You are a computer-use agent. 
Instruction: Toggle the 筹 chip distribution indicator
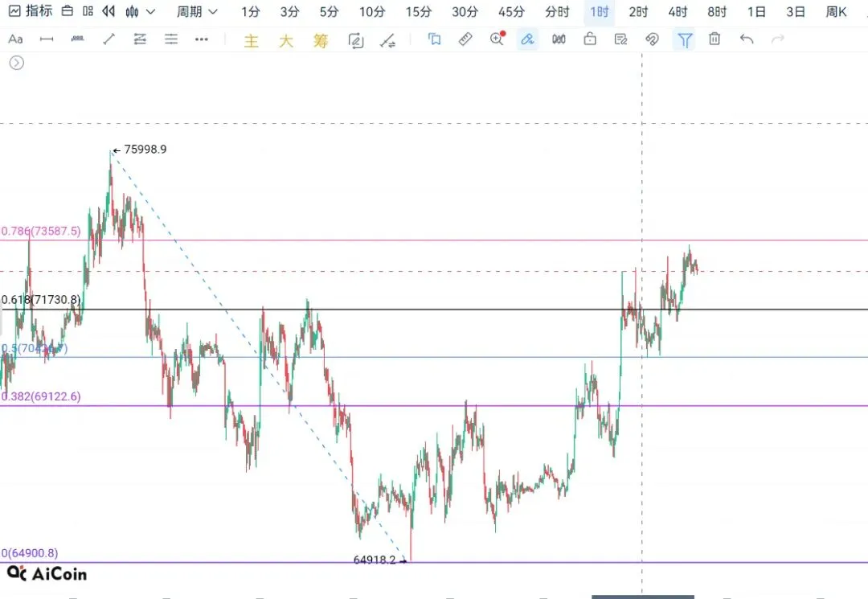pyautogui.click(x=321, y=40)
